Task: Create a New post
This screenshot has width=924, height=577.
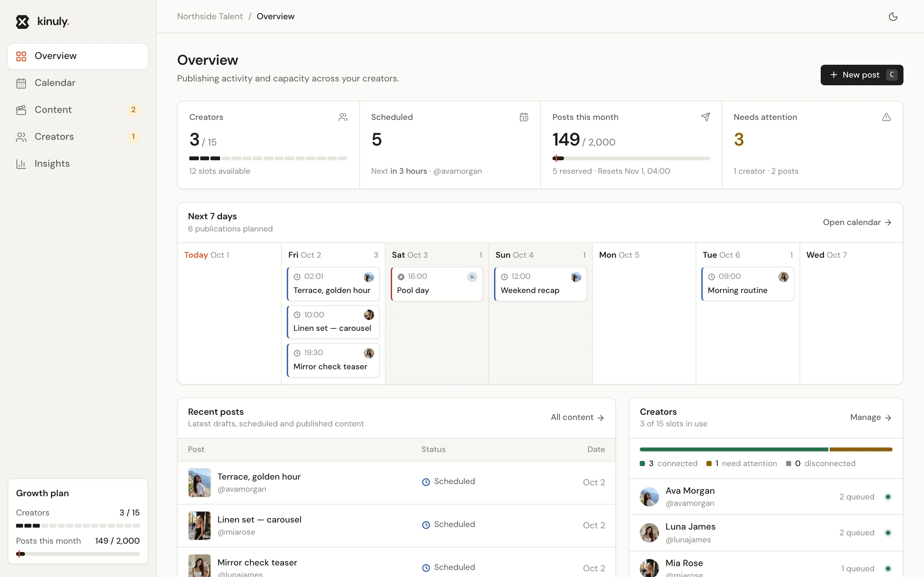Action: pos(862,75)
